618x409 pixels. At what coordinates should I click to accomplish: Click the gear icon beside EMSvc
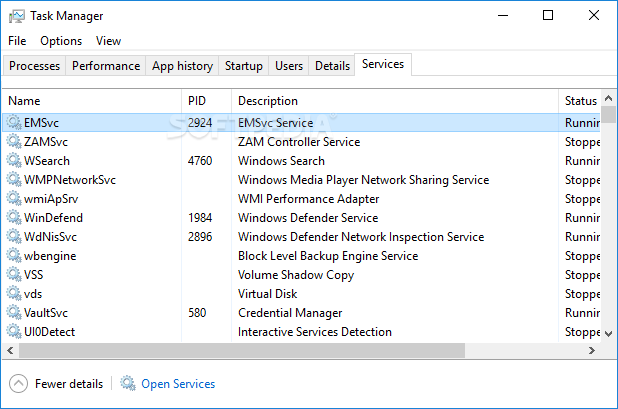click(14, 123)
